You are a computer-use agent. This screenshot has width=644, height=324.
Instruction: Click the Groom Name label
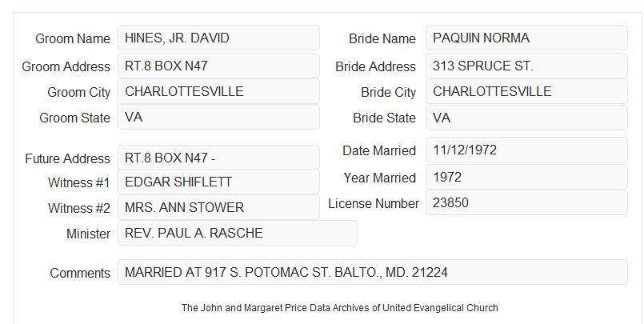point(73,38)
